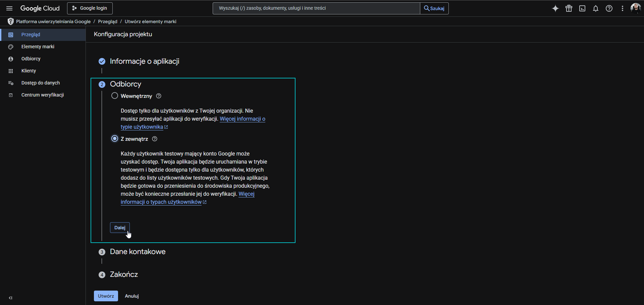The image size is (644, 305).
Task: Click the gift free trial icon
Action: tap(569, 8)
